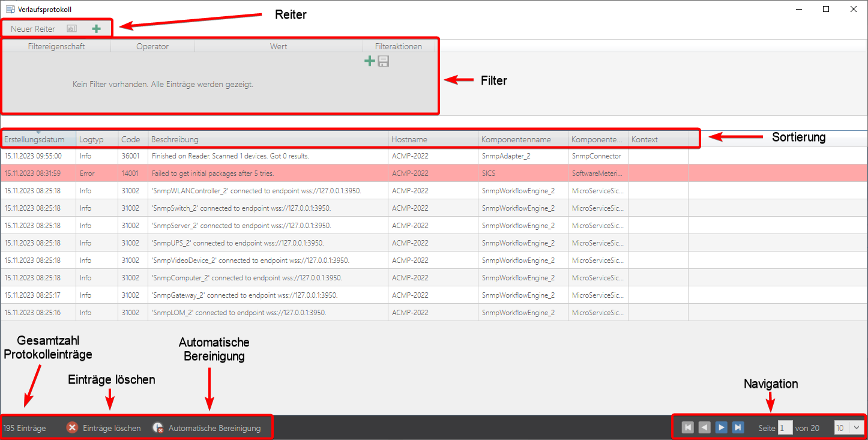Click the green plus to add new tab
This screenshot has width=868, height=440.
[97, 29]
